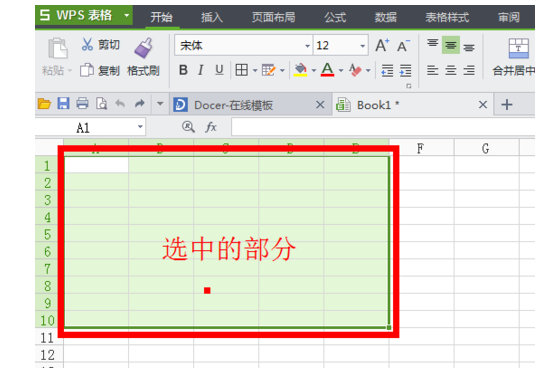
Task: Open the draw border table icon
Action: 269,70
